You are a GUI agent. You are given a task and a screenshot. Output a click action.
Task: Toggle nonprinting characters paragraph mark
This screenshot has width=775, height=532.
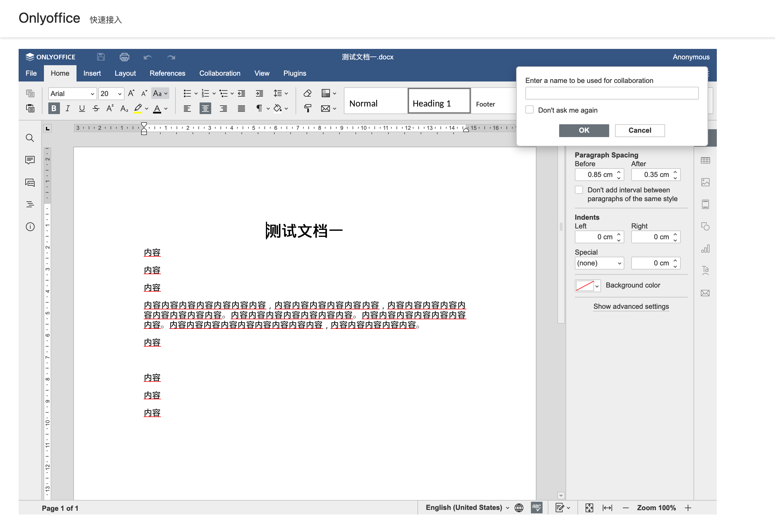(x=259, y=108)
